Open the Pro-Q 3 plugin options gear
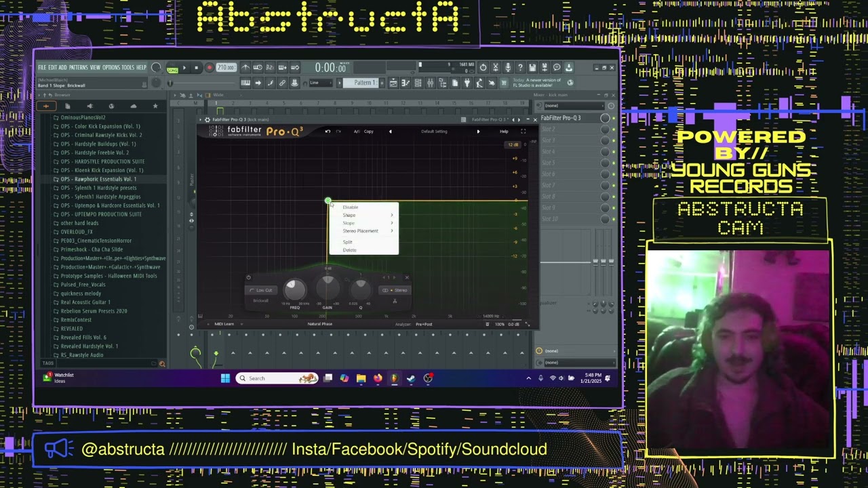This screenshot has height=488, width=868. pyautogui.click(x=208, y=119)
